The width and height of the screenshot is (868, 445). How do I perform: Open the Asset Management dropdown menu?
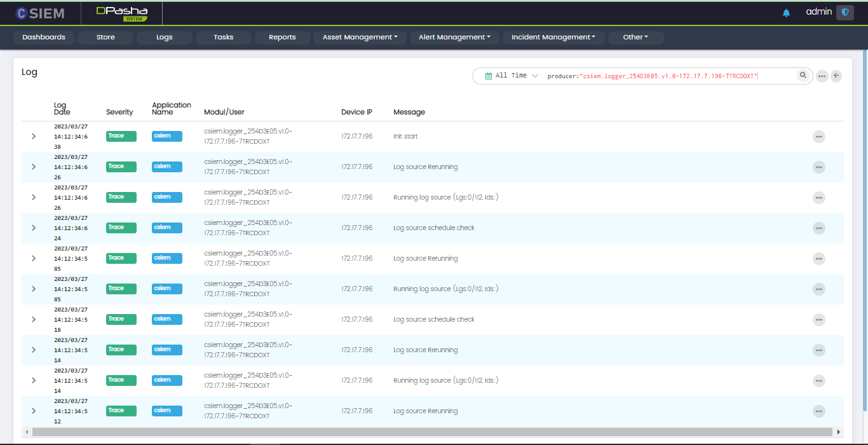[360, 38]
